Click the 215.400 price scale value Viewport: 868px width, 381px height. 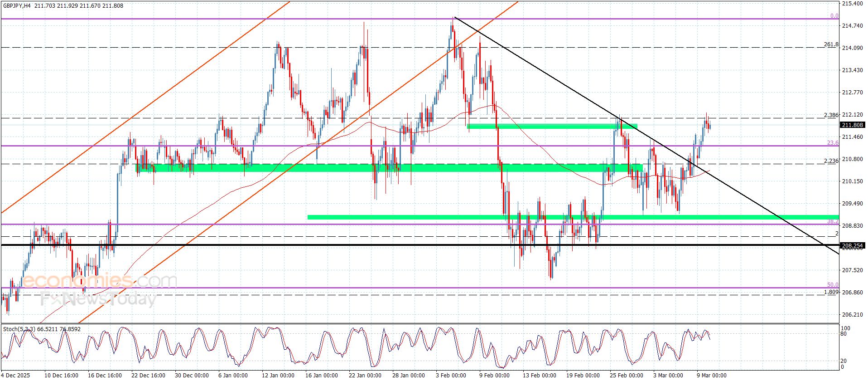852,4
